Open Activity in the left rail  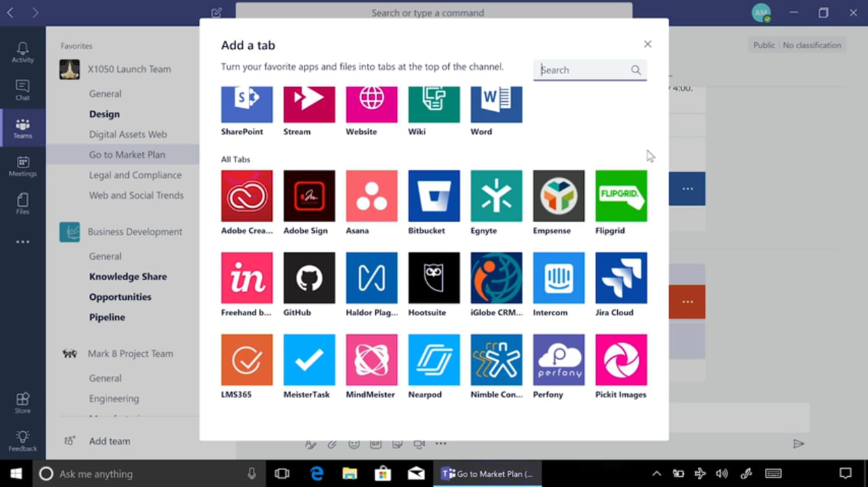[22, 52]
